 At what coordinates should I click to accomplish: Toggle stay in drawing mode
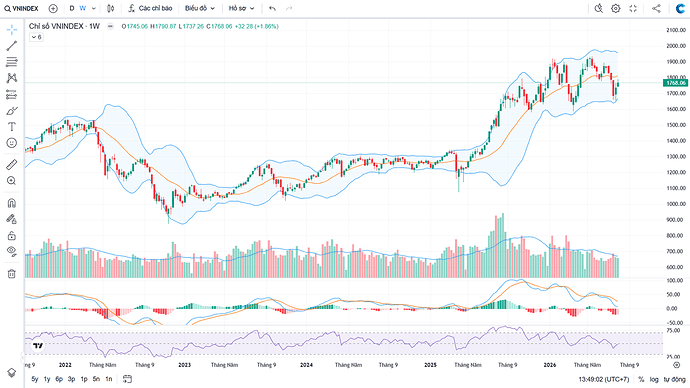11,219
